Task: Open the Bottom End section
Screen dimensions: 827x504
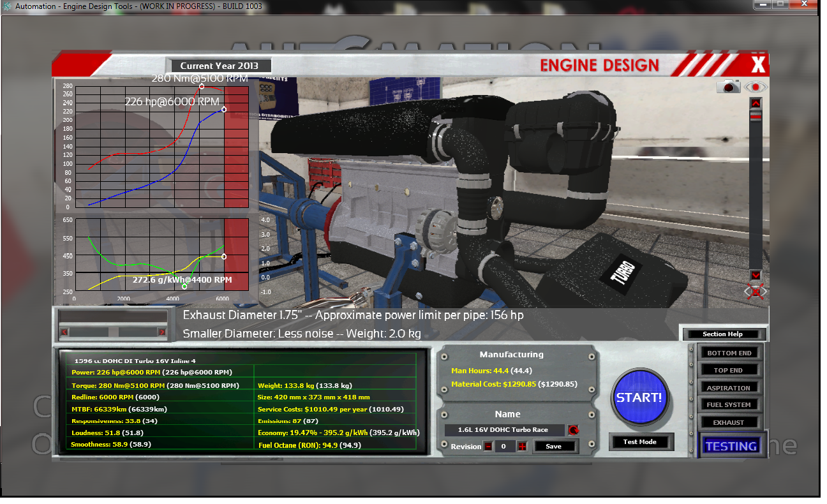Action: pos(729,353)
